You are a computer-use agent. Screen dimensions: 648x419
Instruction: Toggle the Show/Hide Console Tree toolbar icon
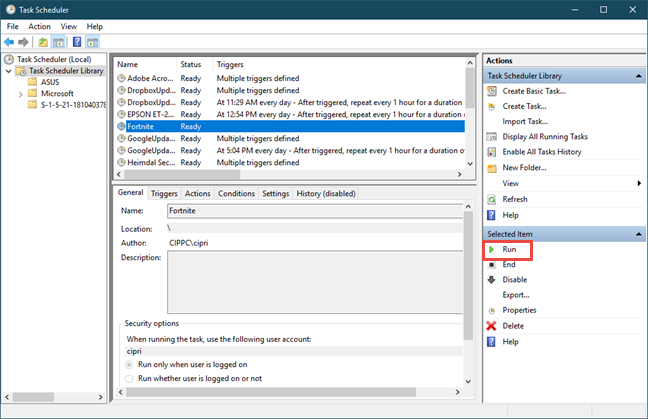[58, 42]
